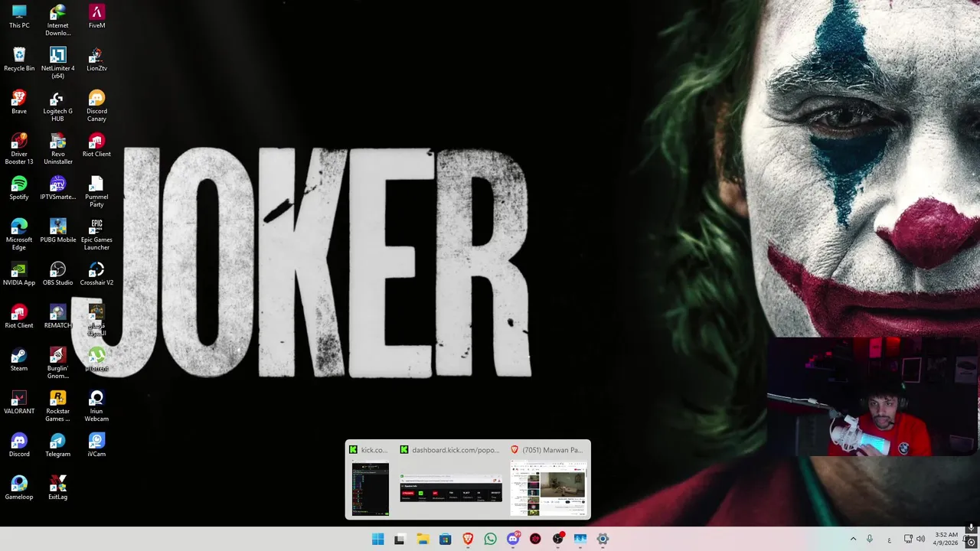
Task: Open File Explorer from the taskbar
Action: [x=423, y=539]
